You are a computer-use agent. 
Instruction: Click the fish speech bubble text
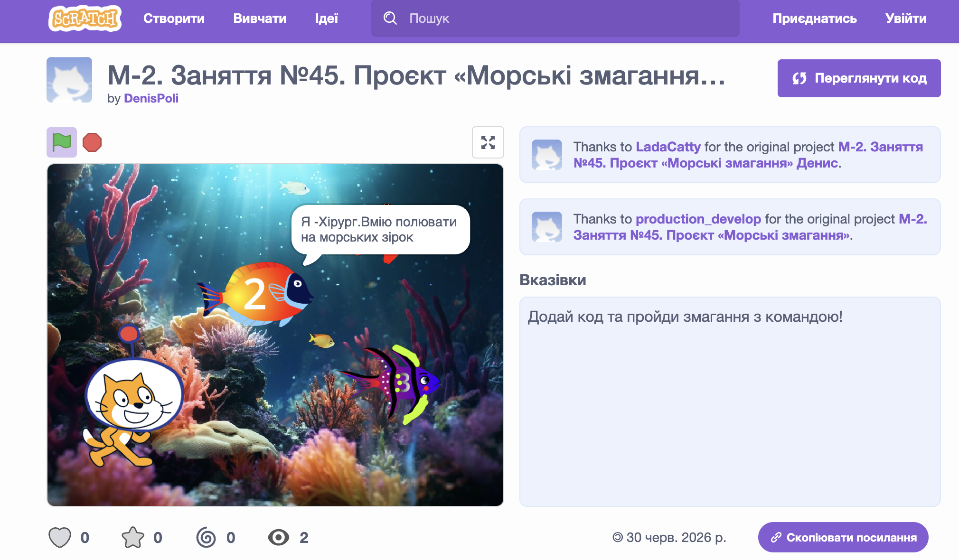(x=379, y=229)
